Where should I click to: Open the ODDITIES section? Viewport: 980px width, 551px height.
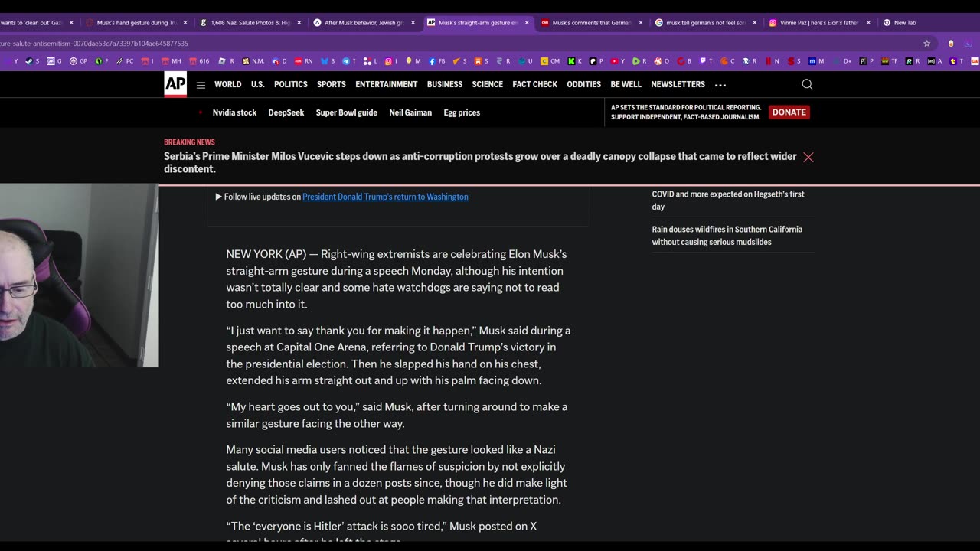click(x=584, y=84)
